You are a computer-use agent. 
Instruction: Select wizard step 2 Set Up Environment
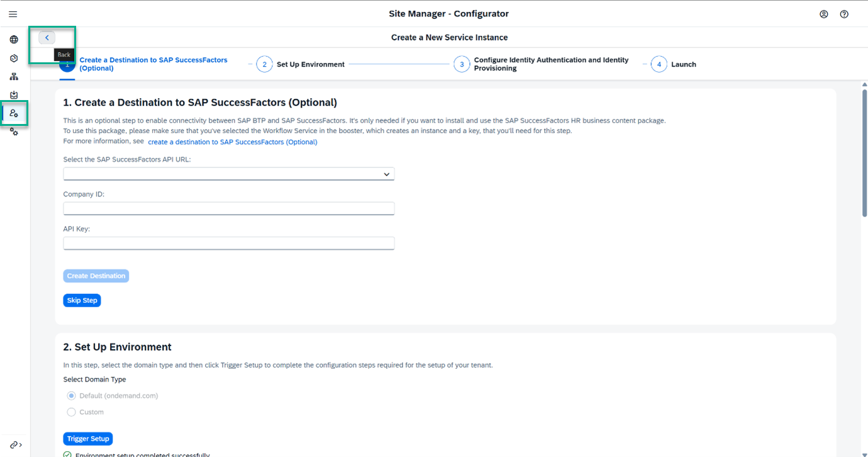[301, 64]
